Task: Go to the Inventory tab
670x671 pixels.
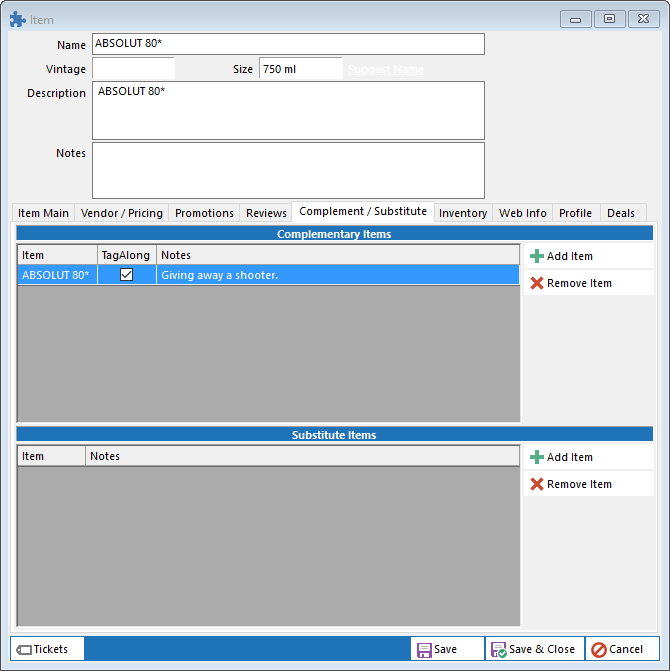Action: click(463, 213)
